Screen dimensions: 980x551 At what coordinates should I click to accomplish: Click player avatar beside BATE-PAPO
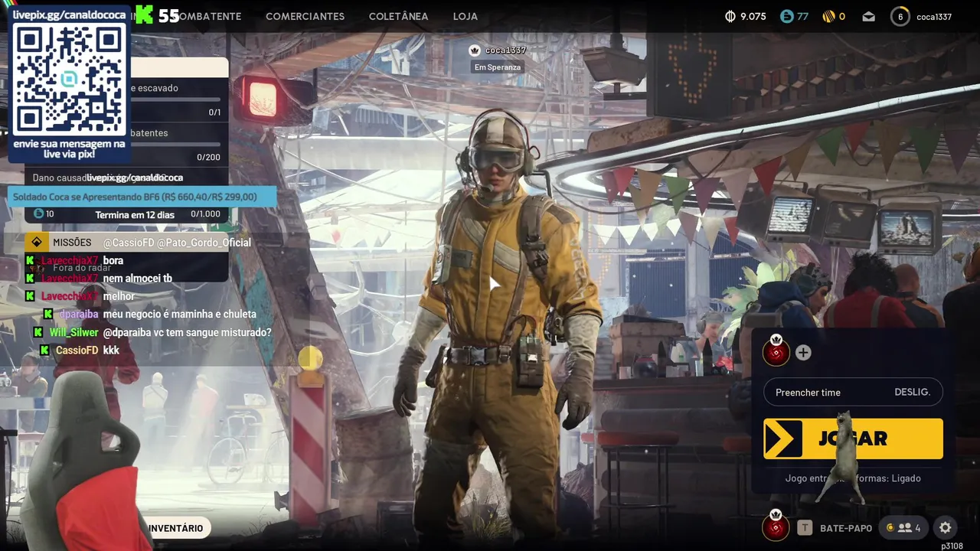(x=776, y=527)
